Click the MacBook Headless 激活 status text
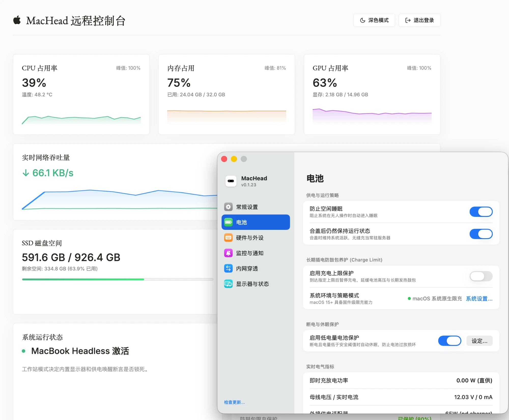The width and height of the screenshot is (509, 420). point(80,351)
